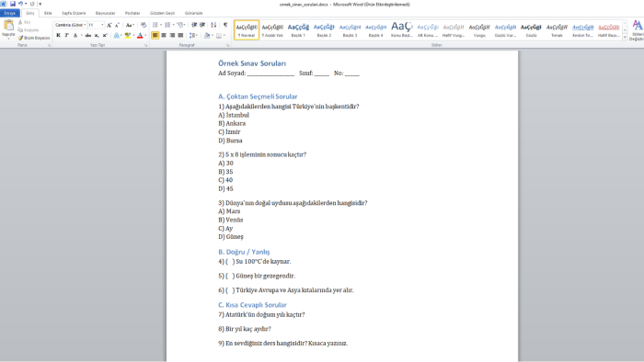Toggle italic T formatting
Viewport: 644px width, 362px height.
tap(66, 36)
